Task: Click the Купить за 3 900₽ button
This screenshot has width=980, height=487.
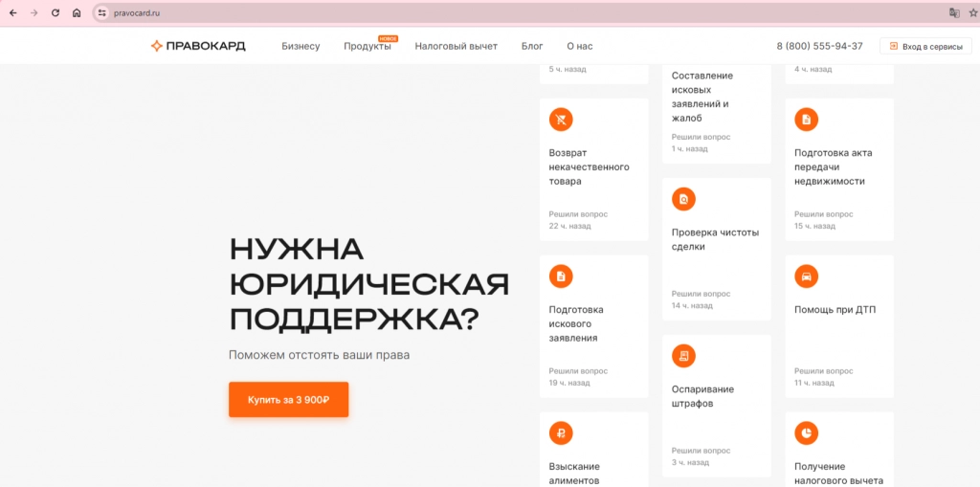Action: (x=289, y=400)
